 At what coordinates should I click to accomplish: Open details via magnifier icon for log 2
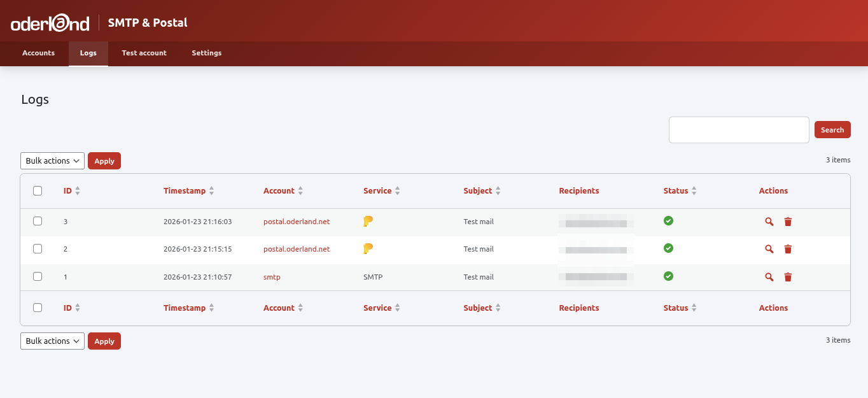coord(769,249)
